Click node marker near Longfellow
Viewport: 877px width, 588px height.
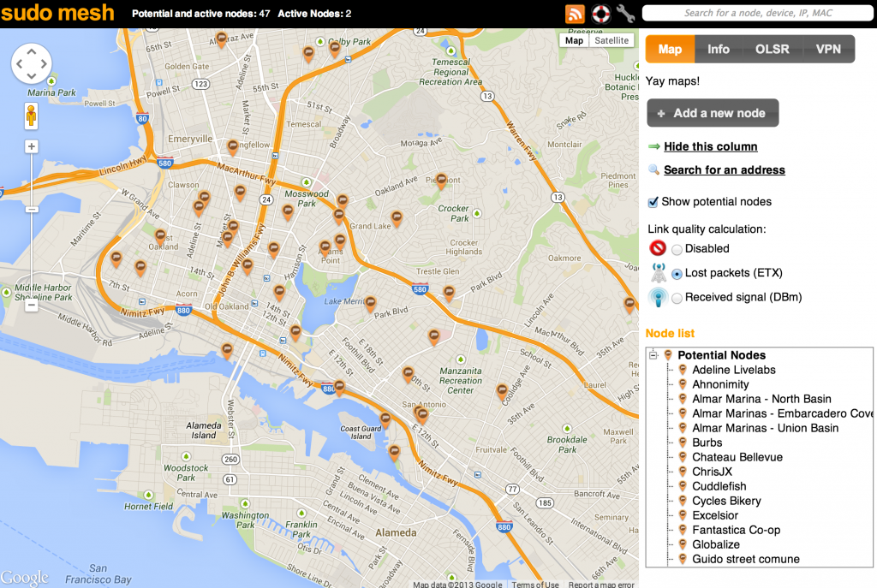(233, 147)
